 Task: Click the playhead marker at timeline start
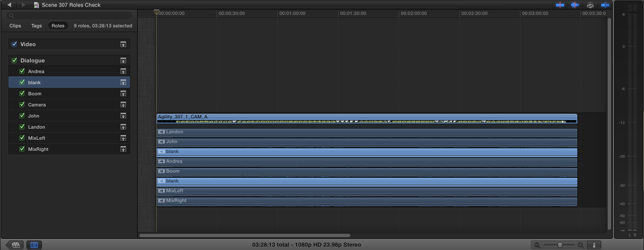156,12
